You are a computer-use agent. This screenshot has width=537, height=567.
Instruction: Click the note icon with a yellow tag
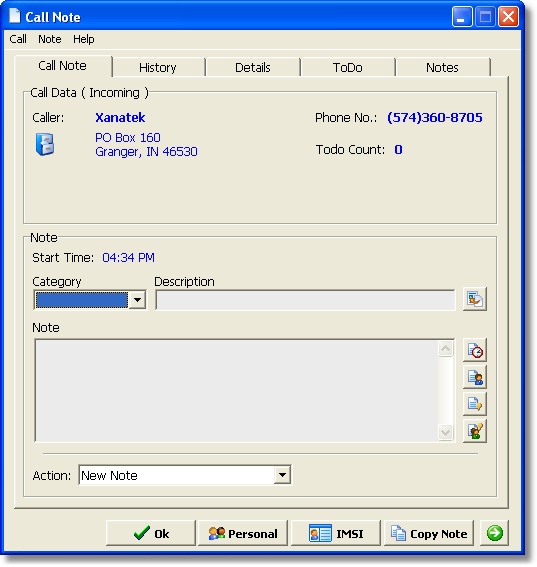point(475,404)
